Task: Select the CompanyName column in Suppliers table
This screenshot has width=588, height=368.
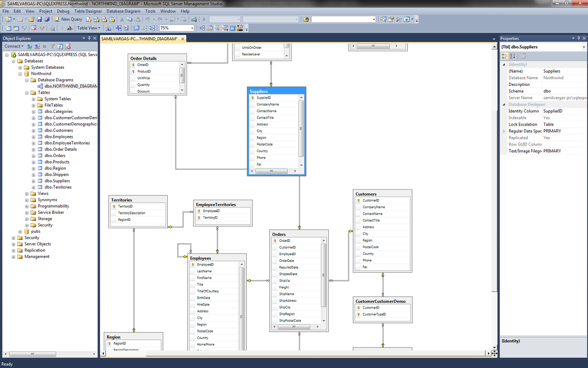Action: 268,104
